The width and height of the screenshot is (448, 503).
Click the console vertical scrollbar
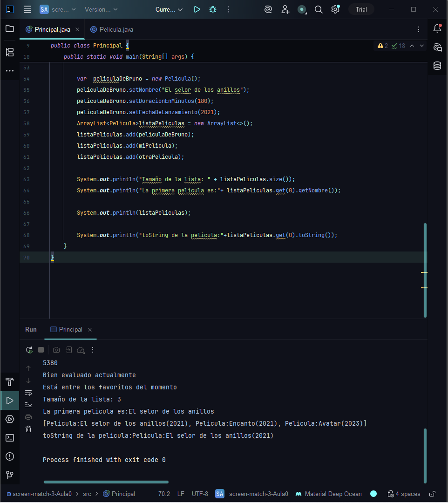(425, 455)
